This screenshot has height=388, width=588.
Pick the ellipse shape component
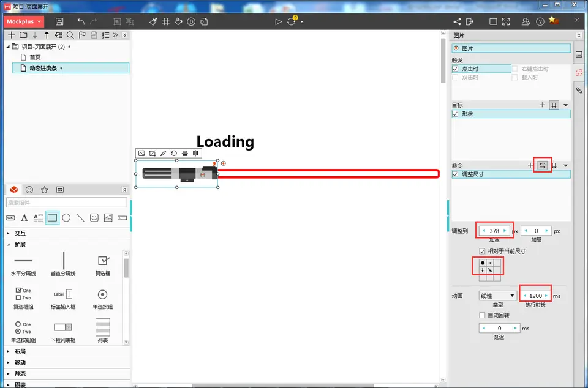66,218
